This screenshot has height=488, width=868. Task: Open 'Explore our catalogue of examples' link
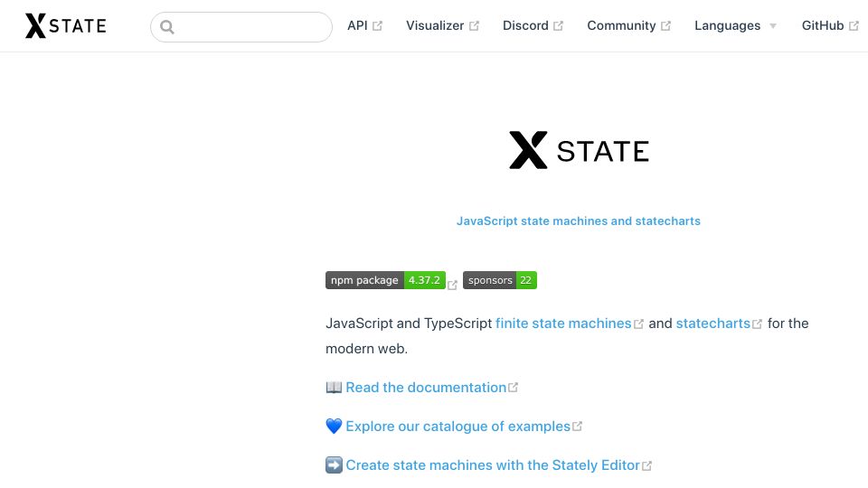pos(458,426)
